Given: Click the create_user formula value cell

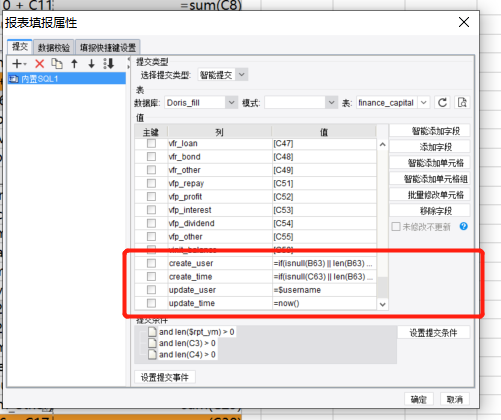Looking at the screenshot, I should tap(324, 263).
